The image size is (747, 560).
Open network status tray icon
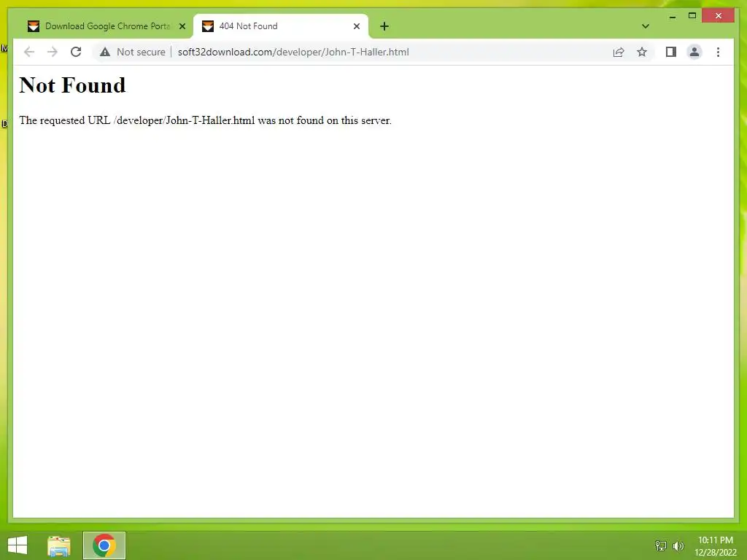pos(661,545)
